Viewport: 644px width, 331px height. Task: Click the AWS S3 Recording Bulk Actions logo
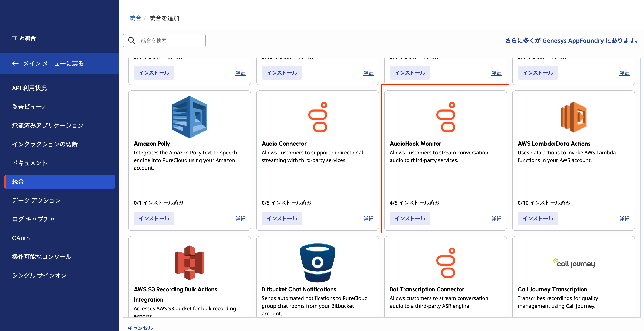coord(190,263)
